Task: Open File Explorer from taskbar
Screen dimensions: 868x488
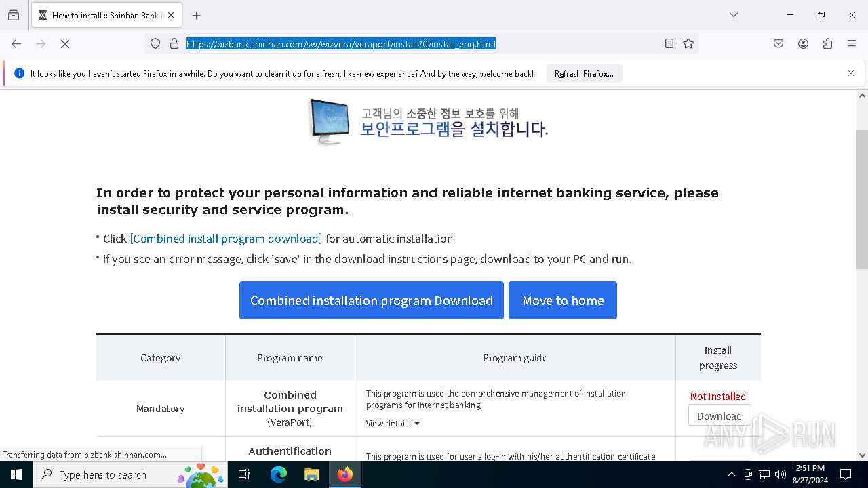Action: click(311, 474)
